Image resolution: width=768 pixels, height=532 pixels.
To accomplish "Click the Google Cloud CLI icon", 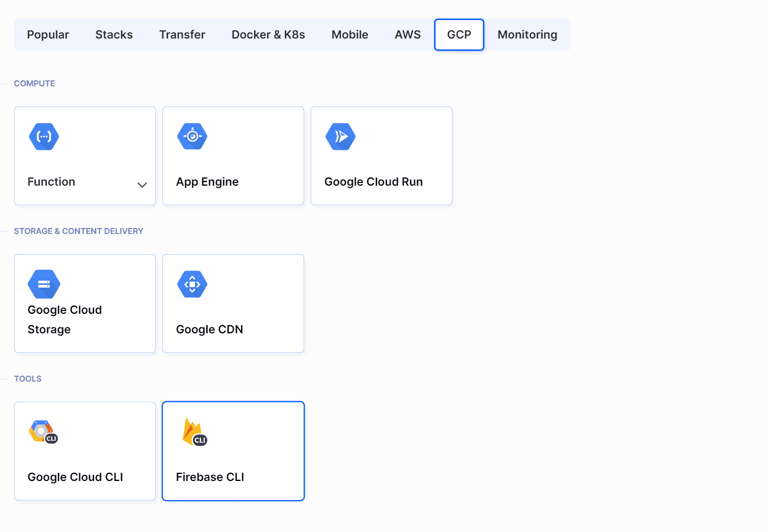I will [43, 432].
